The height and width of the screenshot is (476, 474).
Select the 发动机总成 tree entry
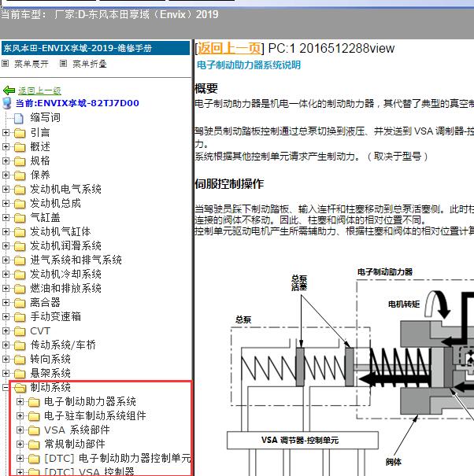[x=55, y=204]
